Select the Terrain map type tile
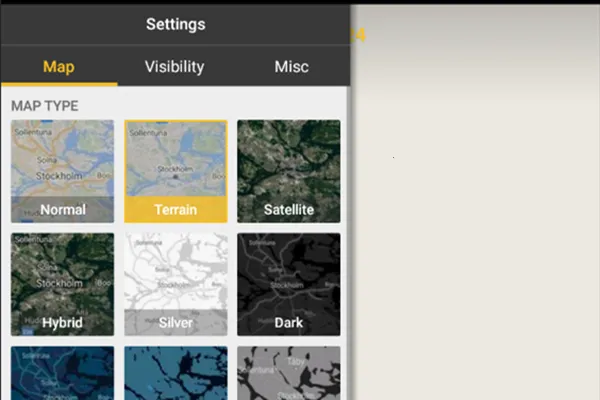This screenshot has height=400, width=600. pyautogui.click(x=176, y=171)
